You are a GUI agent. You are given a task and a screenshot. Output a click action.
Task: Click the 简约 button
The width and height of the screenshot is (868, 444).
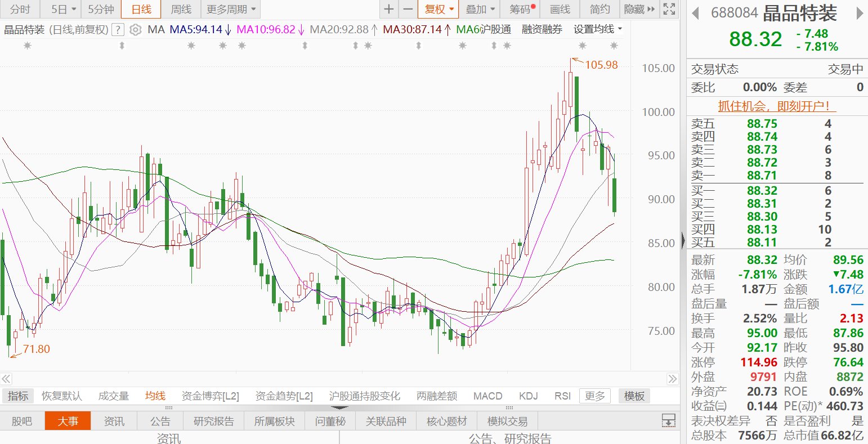599,9
